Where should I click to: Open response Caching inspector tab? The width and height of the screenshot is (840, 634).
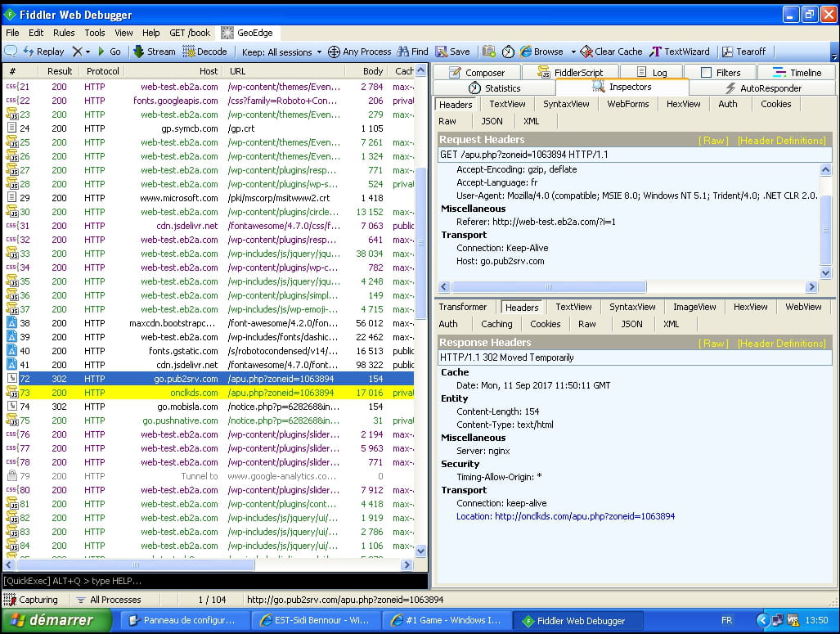496,324
